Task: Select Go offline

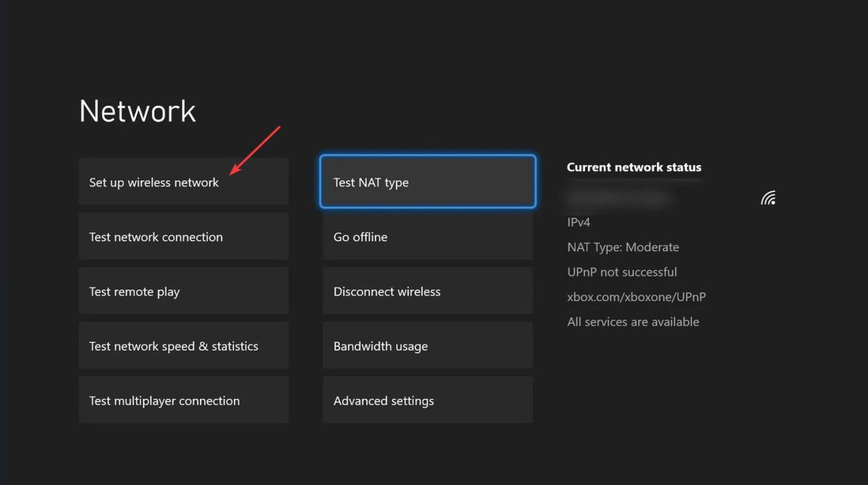Action: click(427, 237)
